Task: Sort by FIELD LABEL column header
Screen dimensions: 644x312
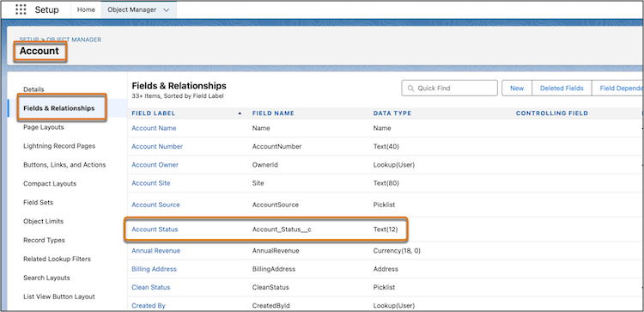Action: tap(153, 113)
